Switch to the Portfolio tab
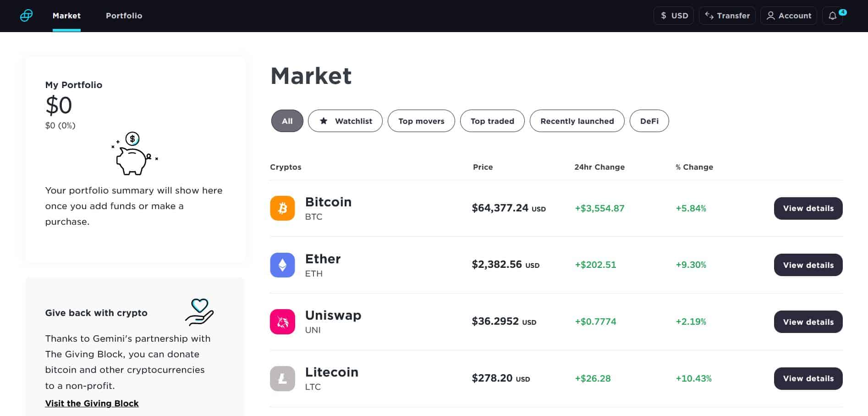 coord(124,16)
